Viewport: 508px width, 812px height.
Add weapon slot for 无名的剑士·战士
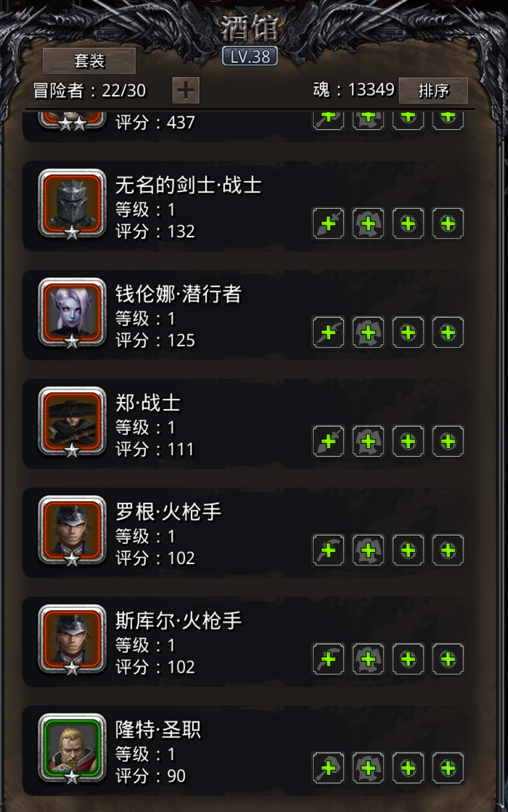328,223
